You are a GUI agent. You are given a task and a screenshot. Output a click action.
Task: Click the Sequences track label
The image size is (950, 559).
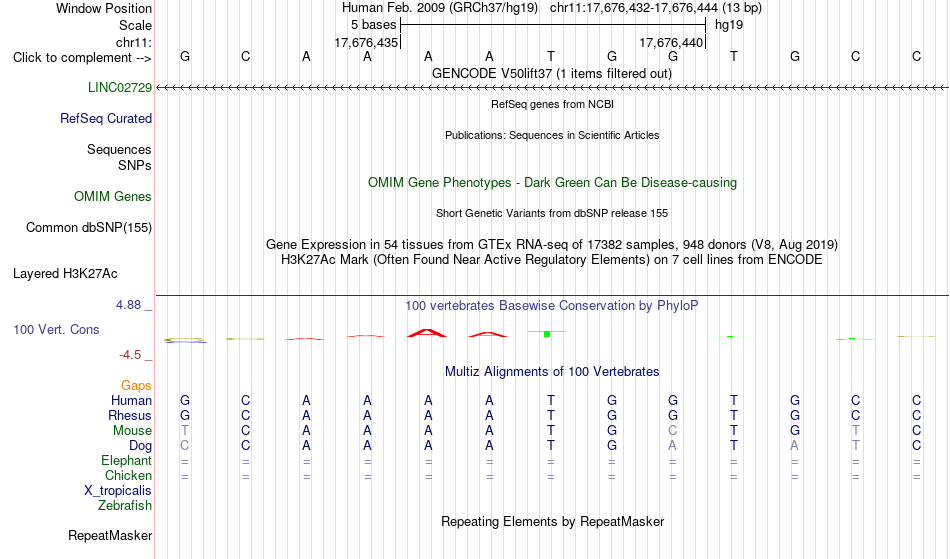[119, 150]
